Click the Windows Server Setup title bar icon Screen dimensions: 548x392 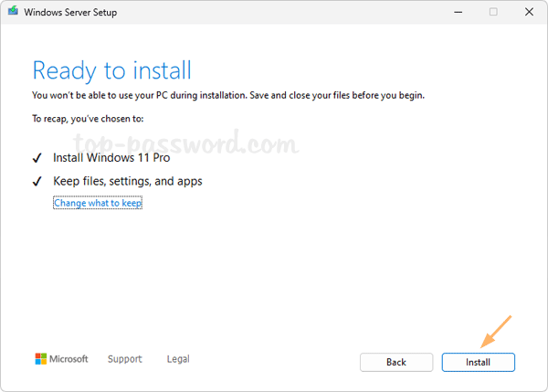pos(13,12)
